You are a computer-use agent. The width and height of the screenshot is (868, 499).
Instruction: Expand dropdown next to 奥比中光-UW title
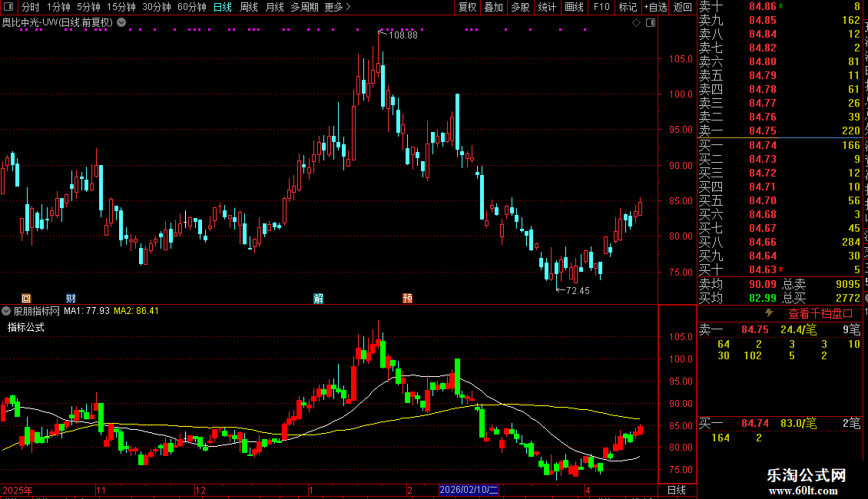point(121,23)
